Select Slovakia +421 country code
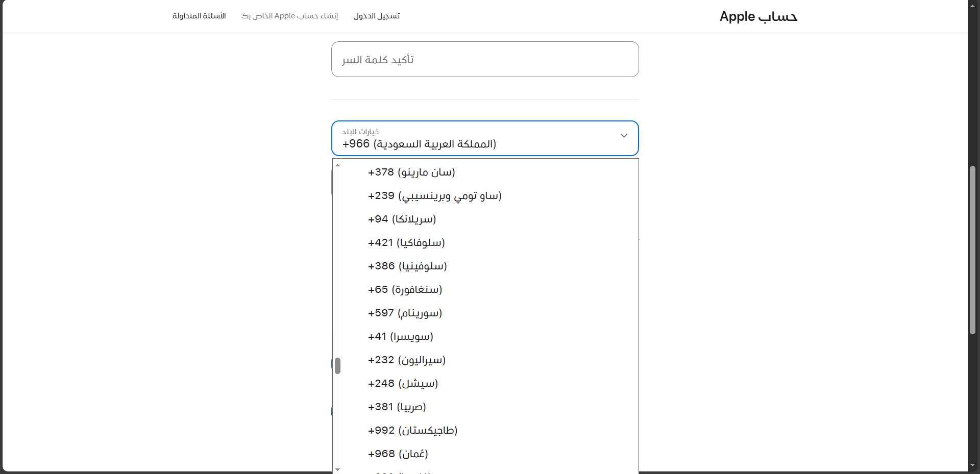This screenshot has height=474, width=980. click(406, 243)
